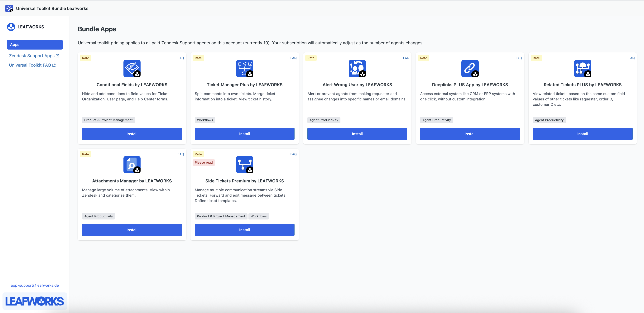Click Agent Productivity tag on Alert Wrong User
644x313 pixels.
(x=324, y=120)
